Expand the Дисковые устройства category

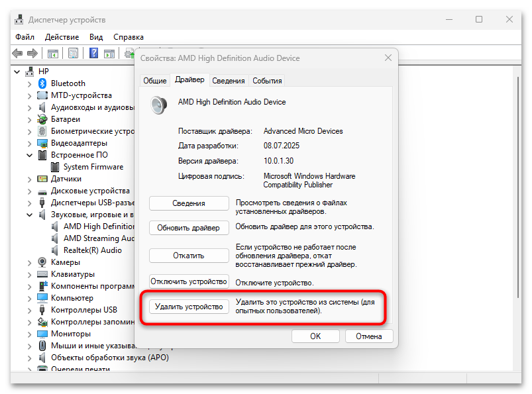(30, 191)
